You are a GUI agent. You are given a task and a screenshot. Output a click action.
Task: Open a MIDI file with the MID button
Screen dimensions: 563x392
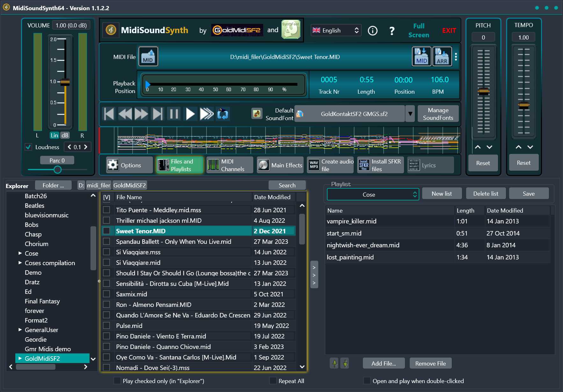point(148,56)
